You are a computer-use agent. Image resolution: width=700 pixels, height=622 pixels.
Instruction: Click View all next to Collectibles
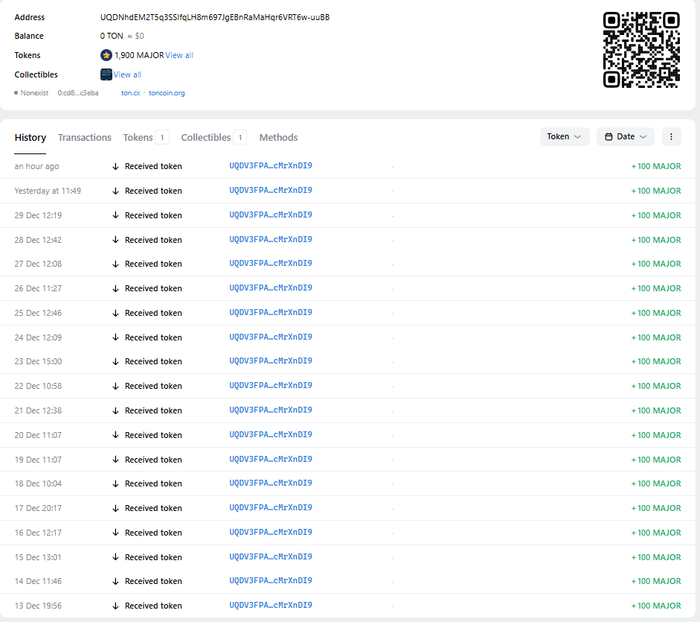pyautogui.click(x=127, y=75)
